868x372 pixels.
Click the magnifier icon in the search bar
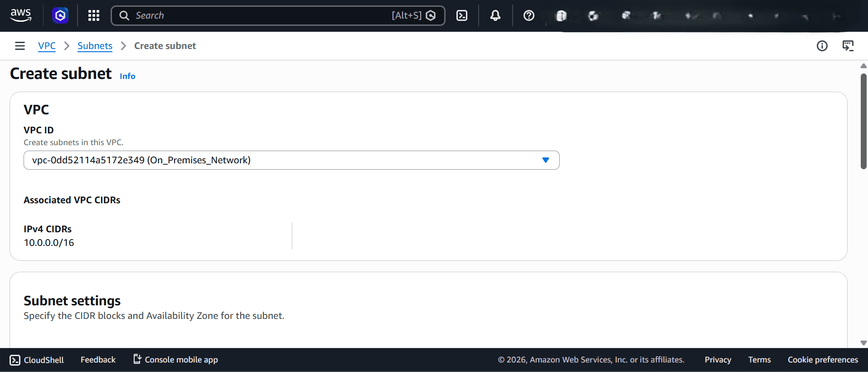click(x=124, y=15)
